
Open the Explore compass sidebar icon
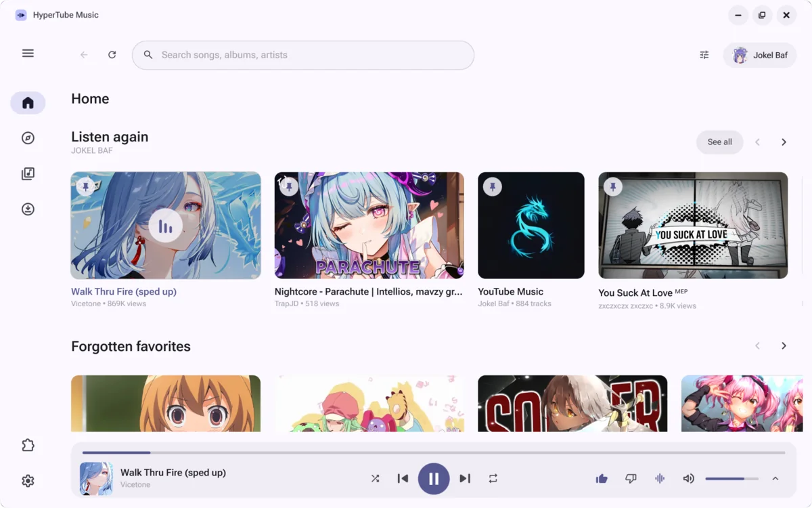[x=28, y=138]
